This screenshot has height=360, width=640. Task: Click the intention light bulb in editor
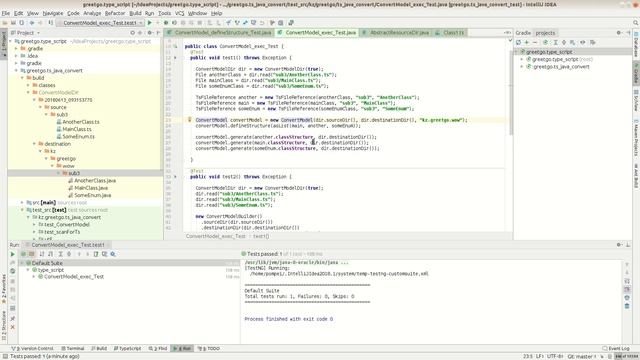tap(189, 120)
